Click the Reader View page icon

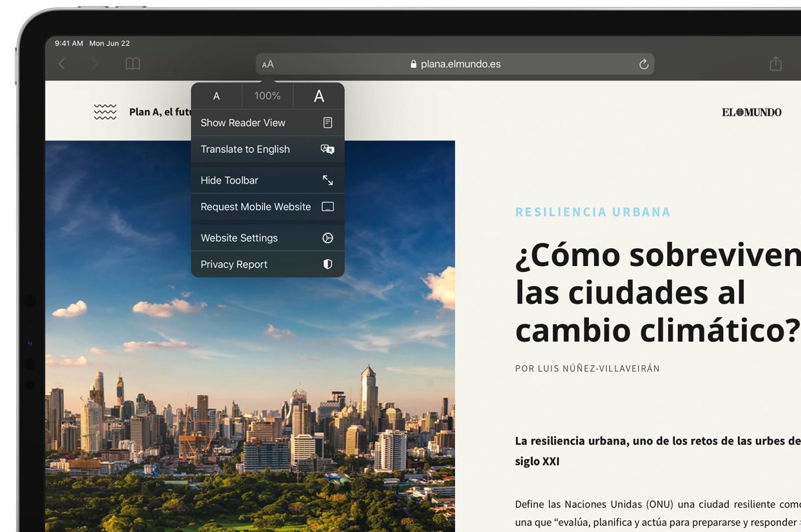pyautogui.click(x=327, y=123)
